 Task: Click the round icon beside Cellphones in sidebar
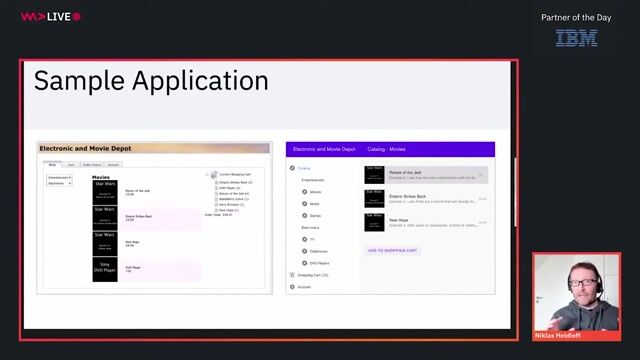304,251
